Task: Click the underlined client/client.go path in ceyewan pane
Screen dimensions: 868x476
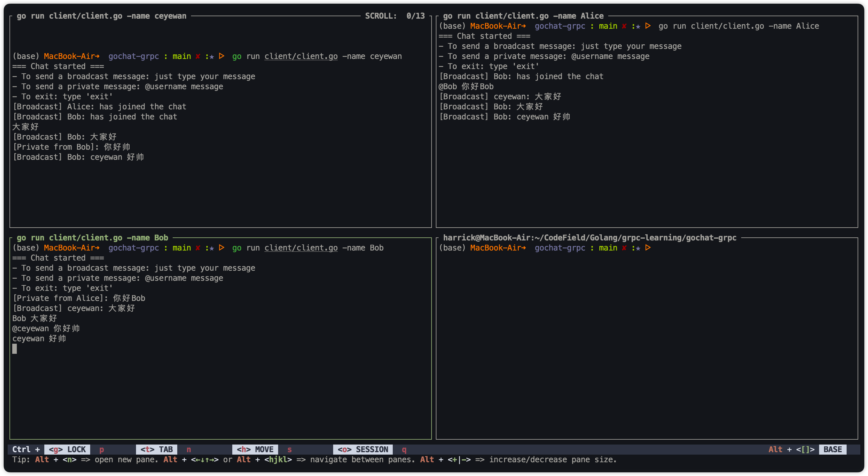Action: (x=301, y=56)
